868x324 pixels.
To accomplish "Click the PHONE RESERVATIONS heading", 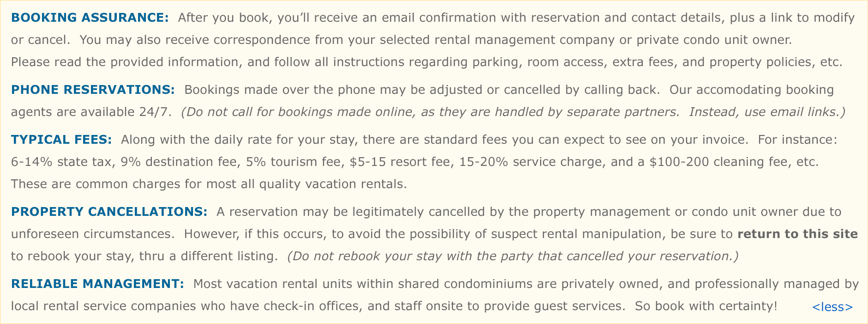I will pyautogui.click(x=93, y=90).
